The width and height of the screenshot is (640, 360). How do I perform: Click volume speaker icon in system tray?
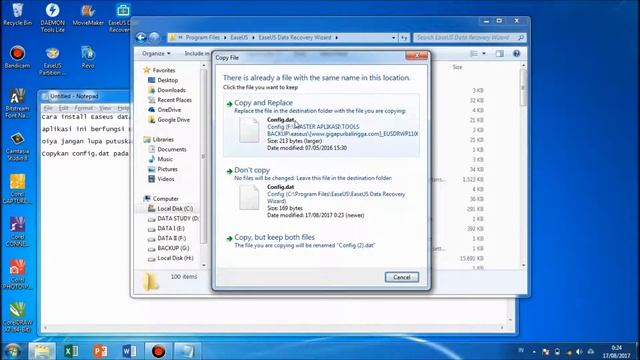(x=579, y=351)
